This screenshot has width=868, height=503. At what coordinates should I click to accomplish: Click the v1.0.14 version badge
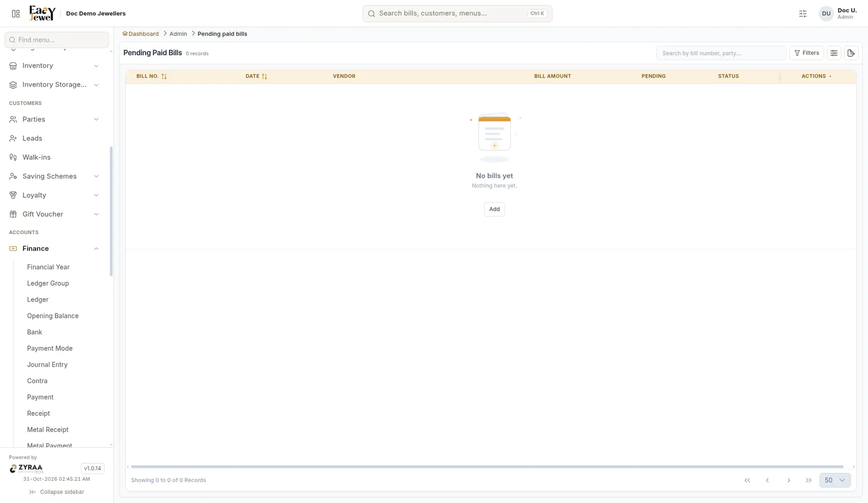[x=92, y=468]
